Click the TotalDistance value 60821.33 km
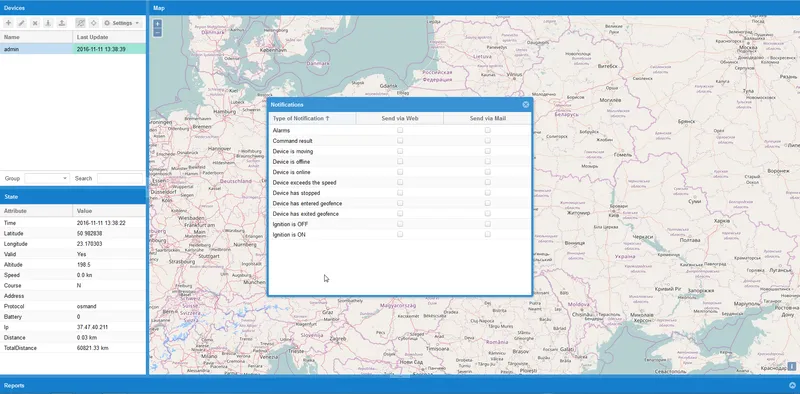The image size is (800, 394). pyautogui.click(x=92, y=348)
